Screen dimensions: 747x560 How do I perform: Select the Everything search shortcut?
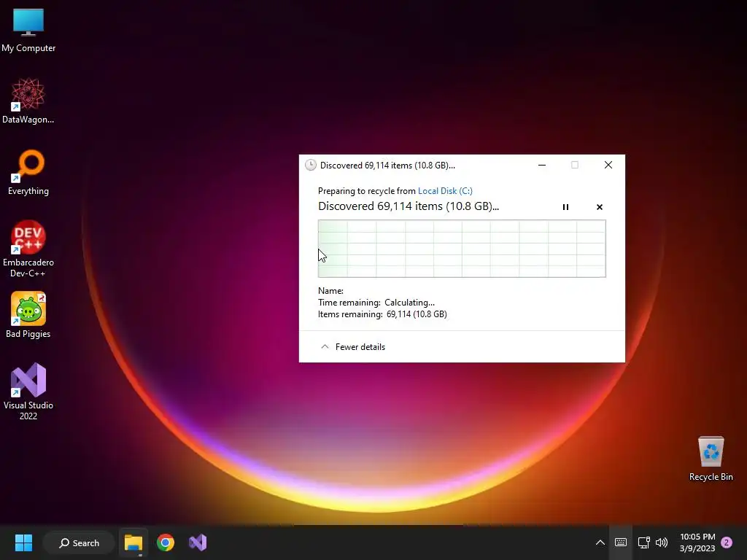[28, 172]
